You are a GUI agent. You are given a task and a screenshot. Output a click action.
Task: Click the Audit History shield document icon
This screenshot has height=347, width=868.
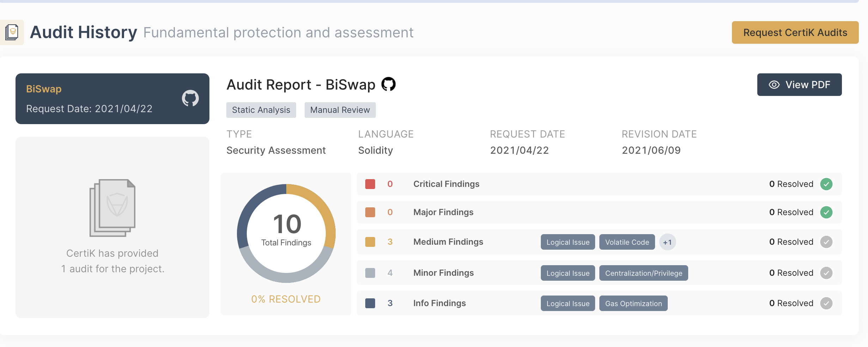(12, 32)
